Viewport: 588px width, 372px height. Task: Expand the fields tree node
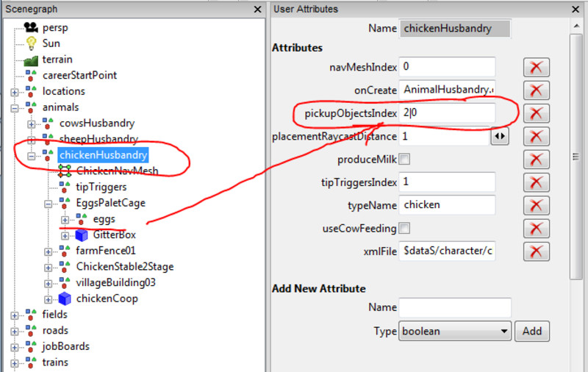tap(15, 315)
